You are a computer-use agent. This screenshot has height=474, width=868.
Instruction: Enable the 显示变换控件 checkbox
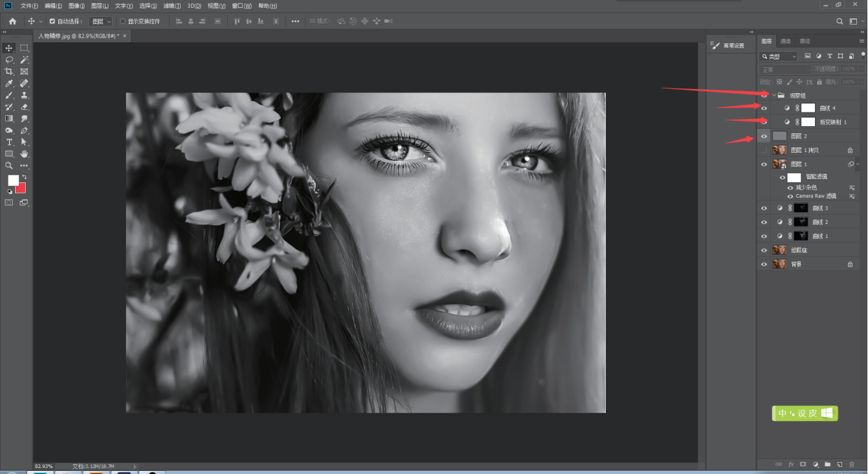[x=123, y=21]
